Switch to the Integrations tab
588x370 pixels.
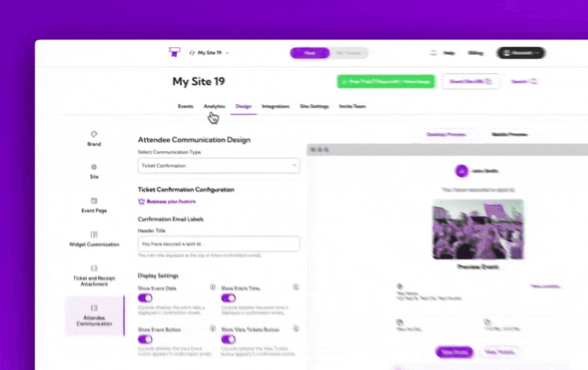coord(276,107)
